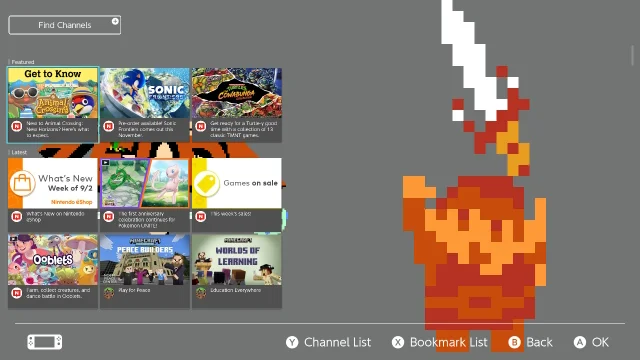The image size is (640, 360).
Task: Click the Switch console icon at bottom left
Action: 44,342
